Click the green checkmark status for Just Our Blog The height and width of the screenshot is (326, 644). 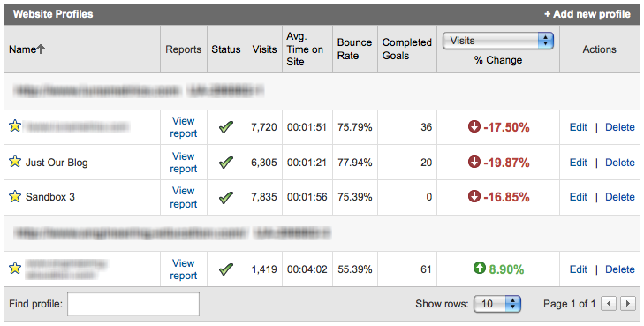(226, 163)
